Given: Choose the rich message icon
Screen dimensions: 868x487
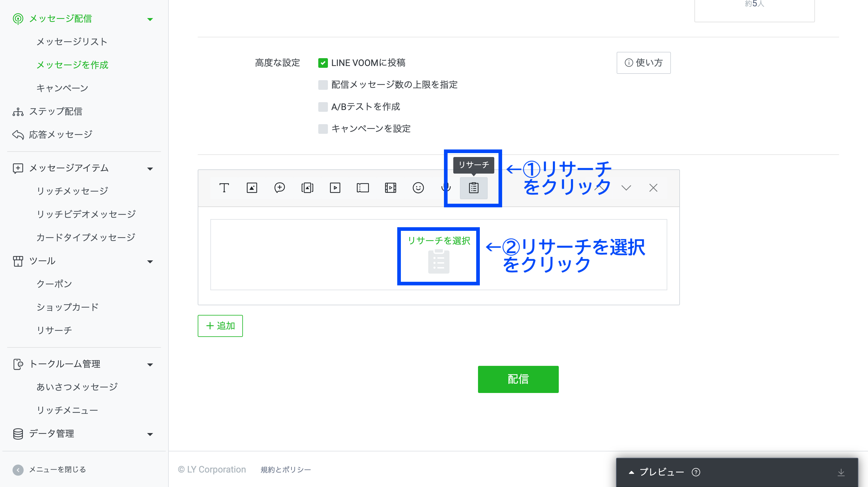Looking at the screenshot, I should click(x=307, y=188).
